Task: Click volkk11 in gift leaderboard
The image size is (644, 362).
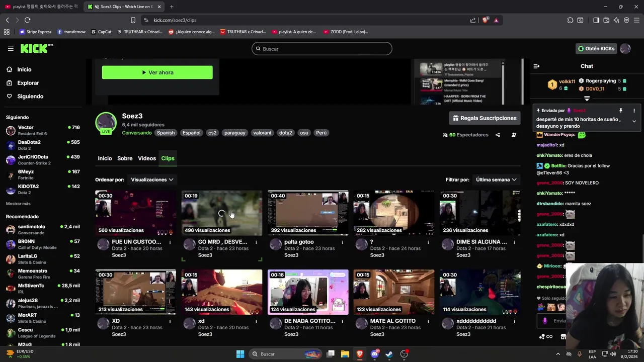Action: click(567, 81)
